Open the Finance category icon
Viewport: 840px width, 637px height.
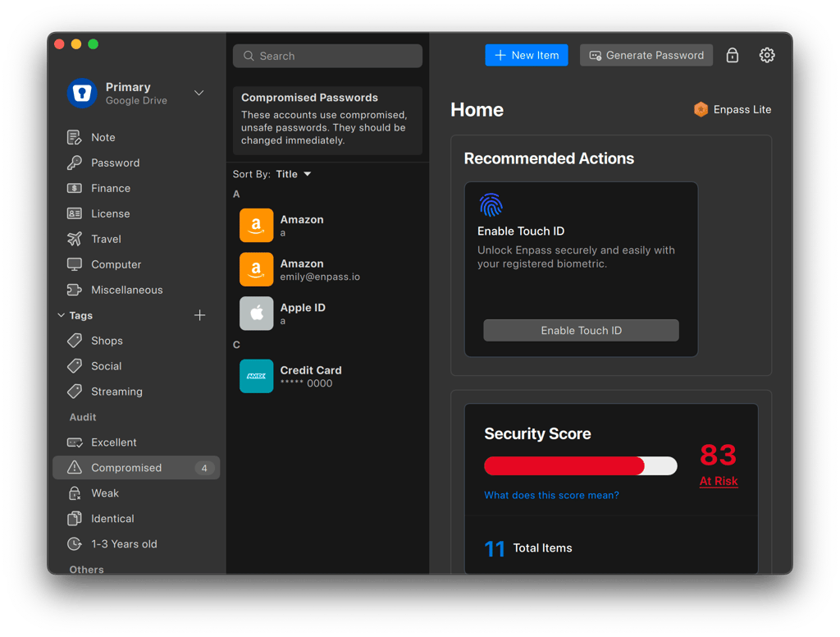pos(75,188)
